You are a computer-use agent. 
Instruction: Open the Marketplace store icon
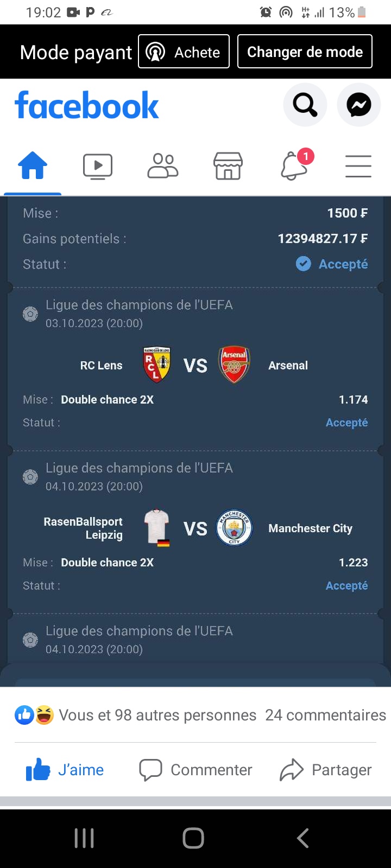[228, 166]
